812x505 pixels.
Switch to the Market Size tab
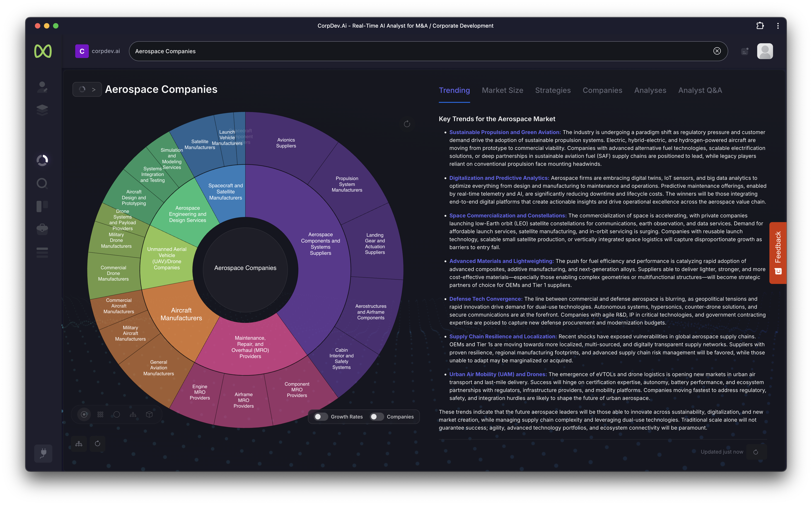click(x=502, y=90)
